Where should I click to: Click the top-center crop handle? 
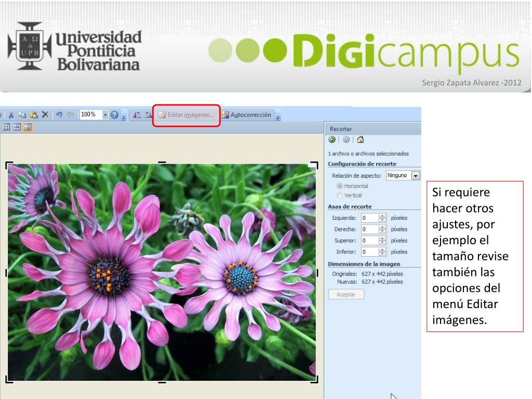click(x=162, y=163)
